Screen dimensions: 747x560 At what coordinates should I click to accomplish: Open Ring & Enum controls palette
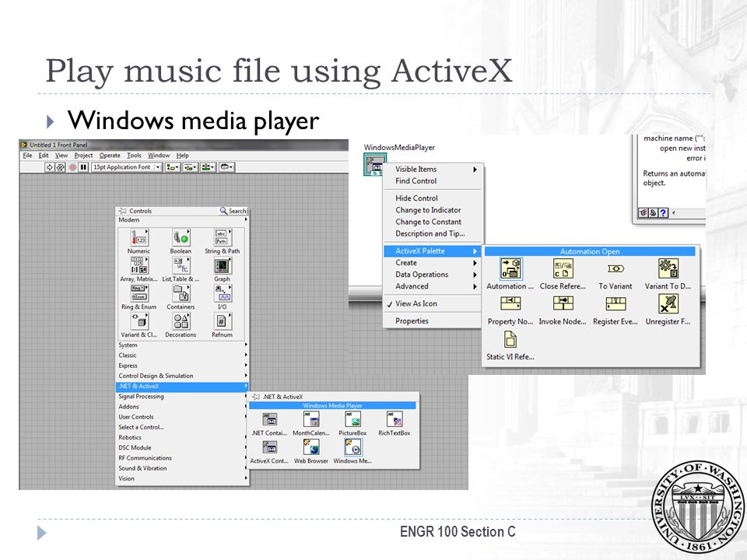tap(139, 293)
